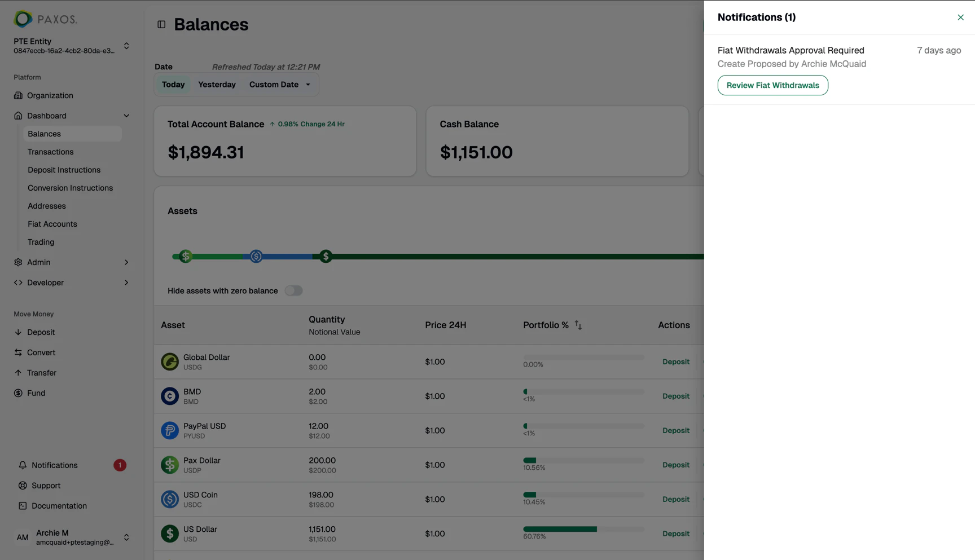Image resolution: width=975 pixels, height=560 pixels.
Task: Click the PayPal USD asset icon
Action: point(170,430)
